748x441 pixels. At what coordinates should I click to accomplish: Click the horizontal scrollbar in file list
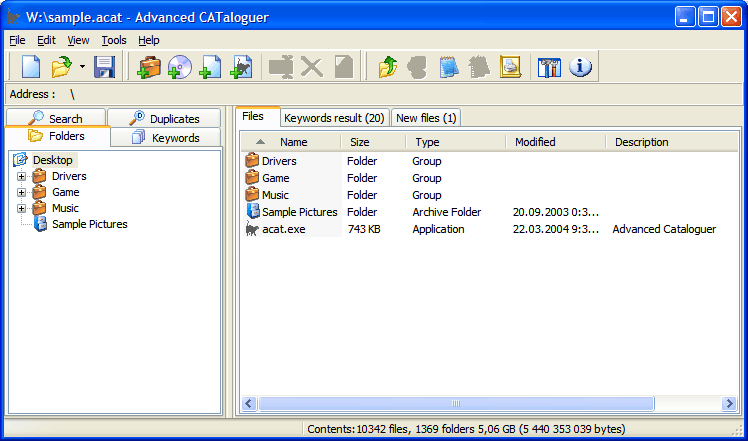[455, 404]
